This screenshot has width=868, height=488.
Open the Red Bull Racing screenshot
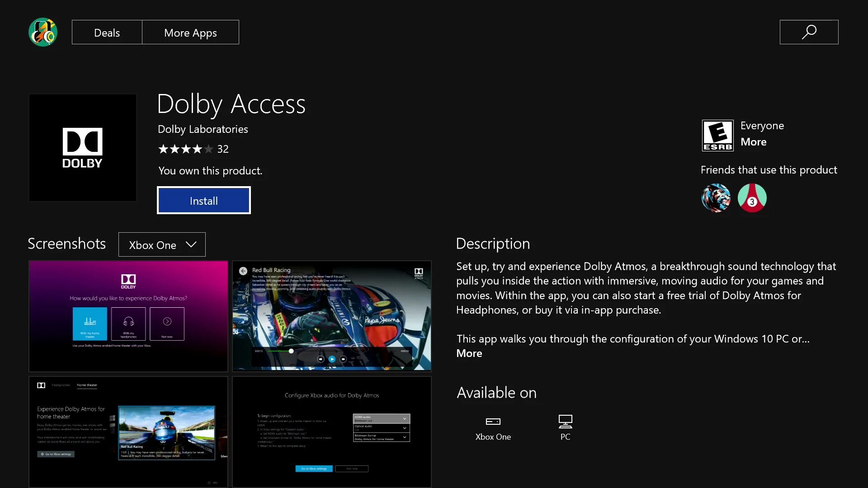pyautogui.click(x=331, y=316)
